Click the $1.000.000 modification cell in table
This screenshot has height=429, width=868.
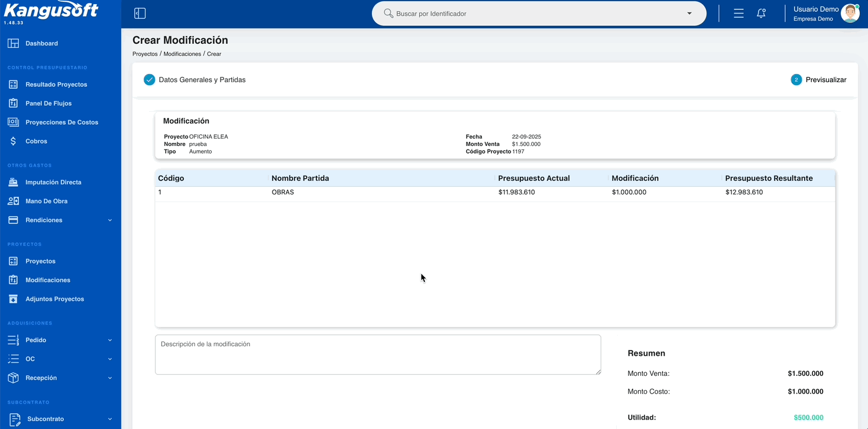(629, 192)
